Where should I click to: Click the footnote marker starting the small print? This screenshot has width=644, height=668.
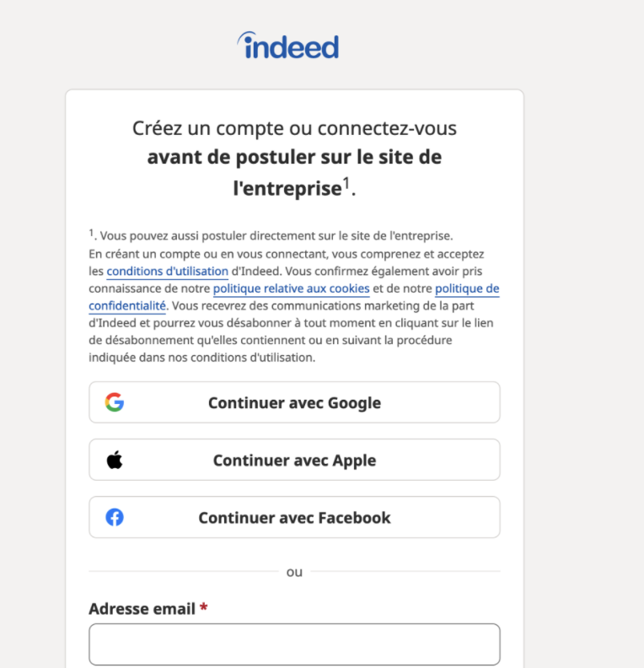(91, 233)
